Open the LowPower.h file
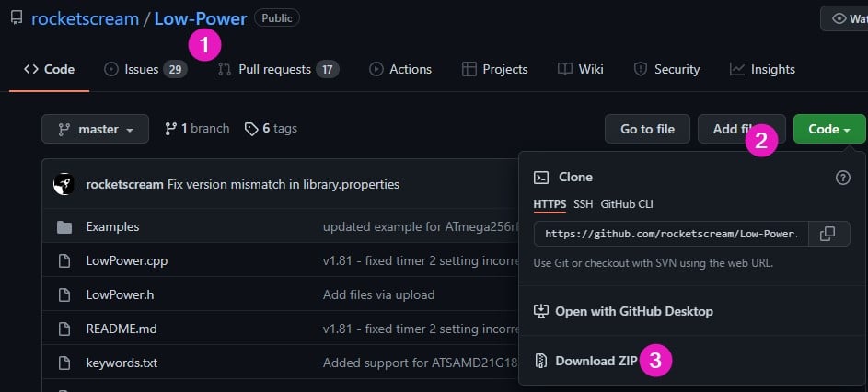The image size is (868, 392). [x=121, y=295]
